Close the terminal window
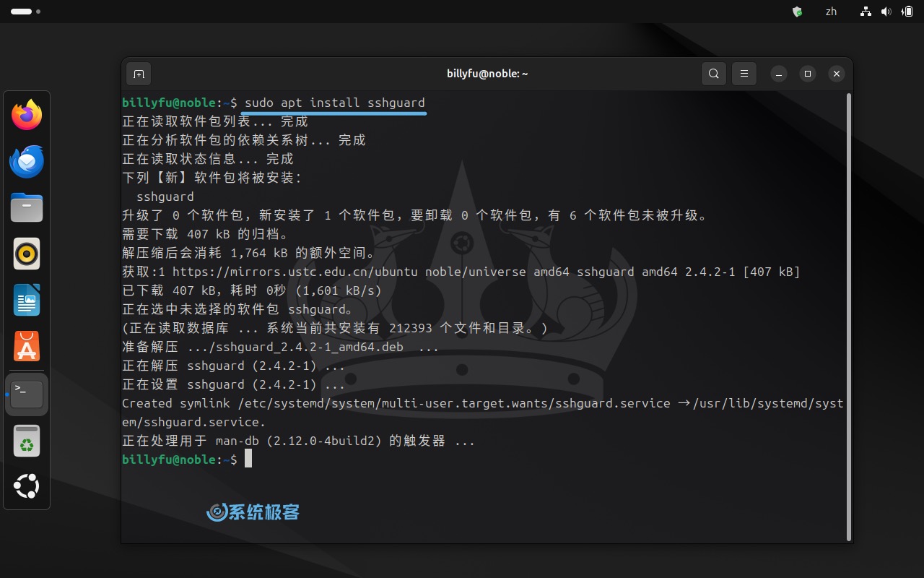924x578 pixels. [x=837, y=74]
